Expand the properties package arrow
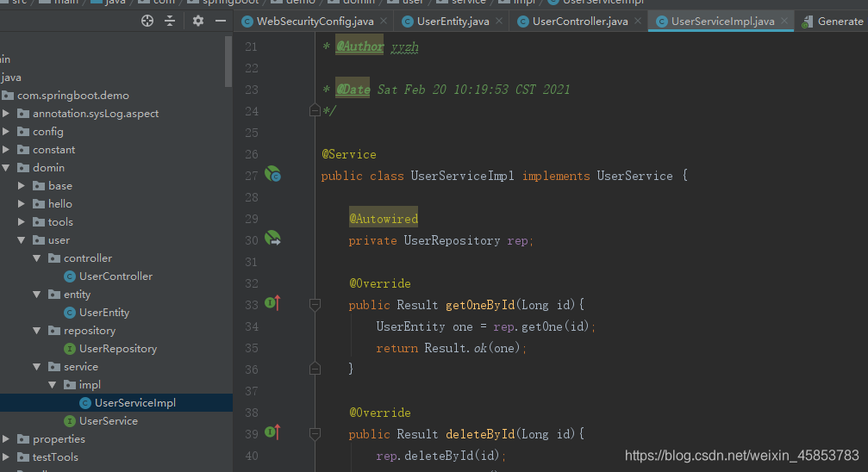Image resolution: width=868 pixels, height=472 pixels. tap(6, 438)
